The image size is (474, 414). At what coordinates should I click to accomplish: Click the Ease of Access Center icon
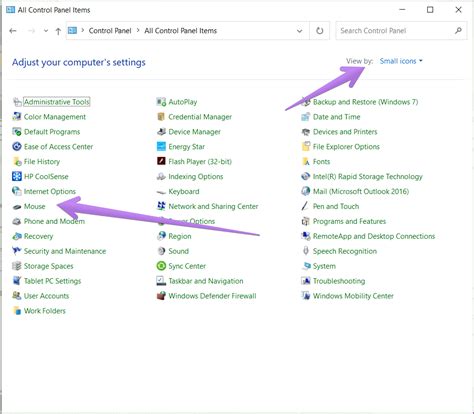tap(17, 147)
